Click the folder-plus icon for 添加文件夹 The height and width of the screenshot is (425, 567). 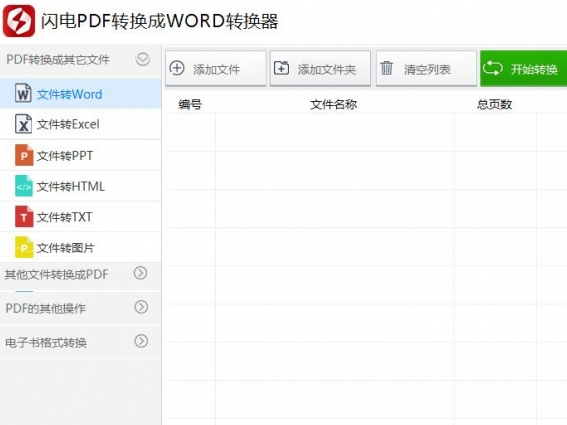pyautogui.click(x=281, y=68)
